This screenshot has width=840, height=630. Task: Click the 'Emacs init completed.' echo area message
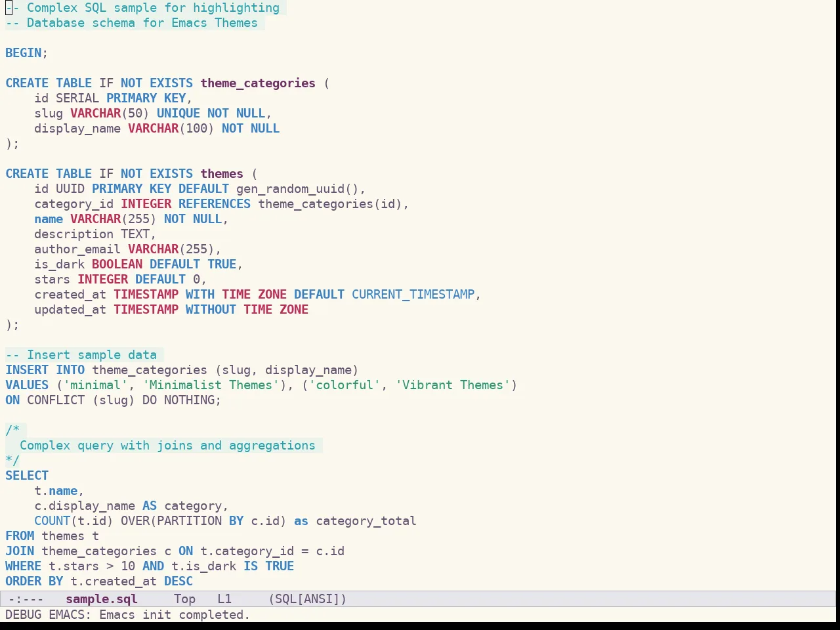(175, 615)
